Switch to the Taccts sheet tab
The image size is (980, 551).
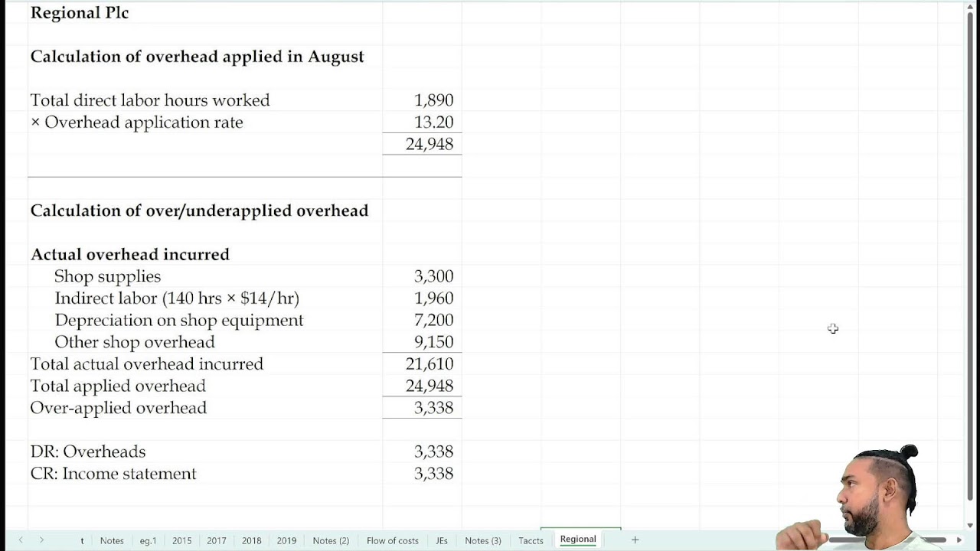click(x=531, y=540)
